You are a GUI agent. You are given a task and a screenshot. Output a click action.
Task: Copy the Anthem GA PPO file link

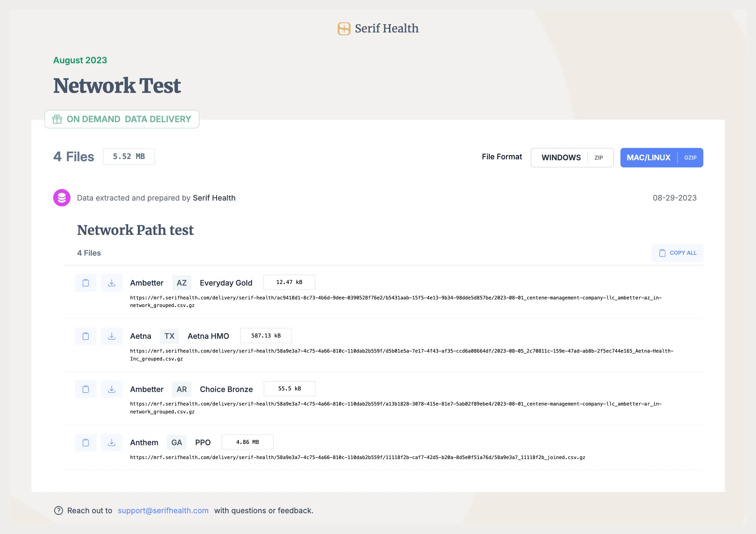(x=86, y=442)
